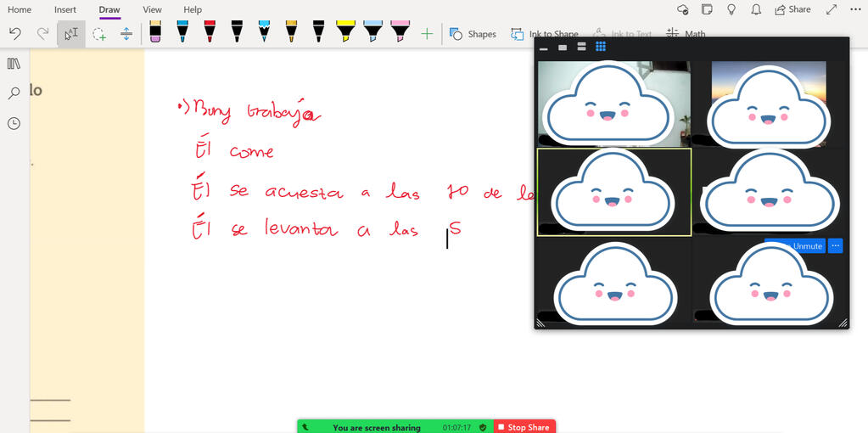Click the Share button
This screenshot has height=433, width=868.
pyautogui.click(x=792, y=9)
